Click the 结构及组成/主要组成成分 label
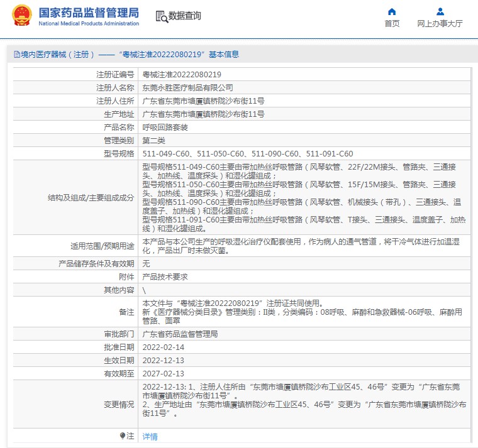The image size is (478, 448). (91, 198)
